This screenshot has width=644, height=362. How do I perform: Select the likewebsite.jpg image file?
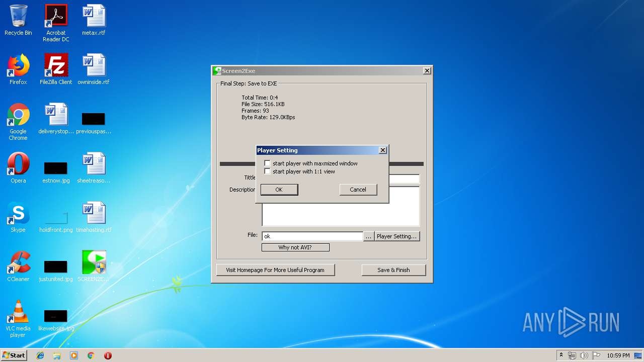(56, 320)
